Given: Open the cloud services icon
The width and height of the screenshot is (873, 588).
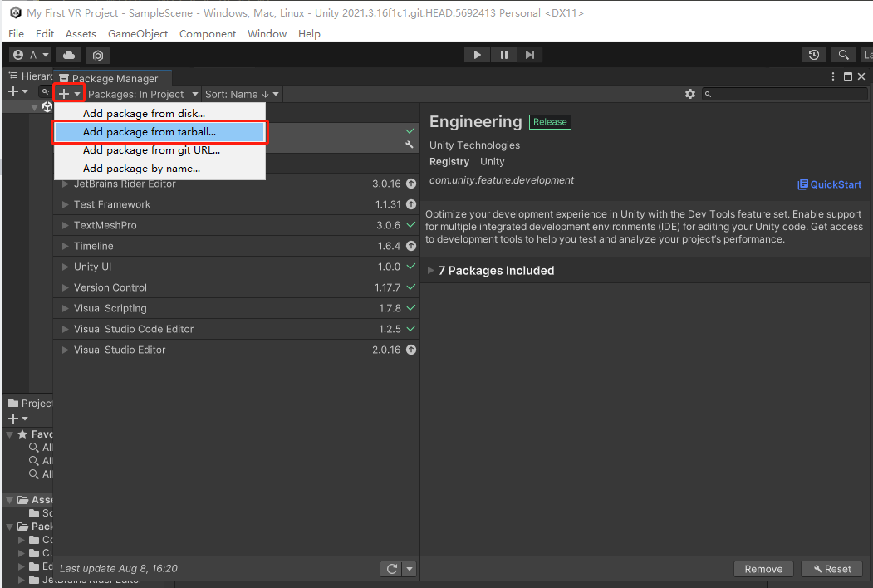Looking at the screenshot, I should [69, 55].
